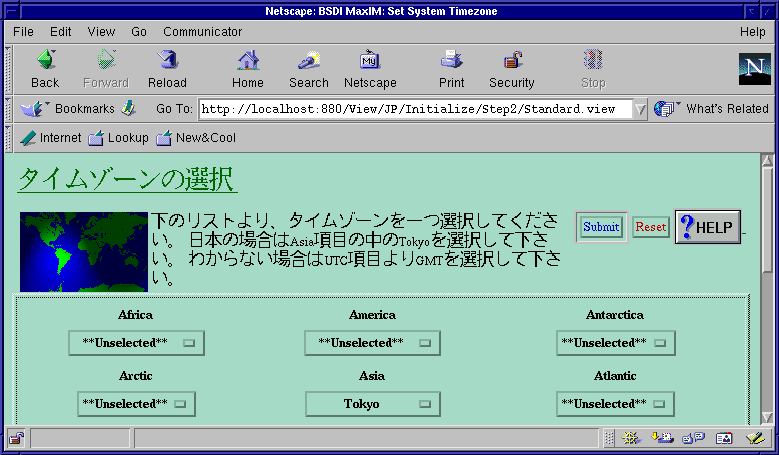Screen dimensions: 779x455
Task: Collapse the personal toolbar grip handle
Action: [x=8, y=138]
